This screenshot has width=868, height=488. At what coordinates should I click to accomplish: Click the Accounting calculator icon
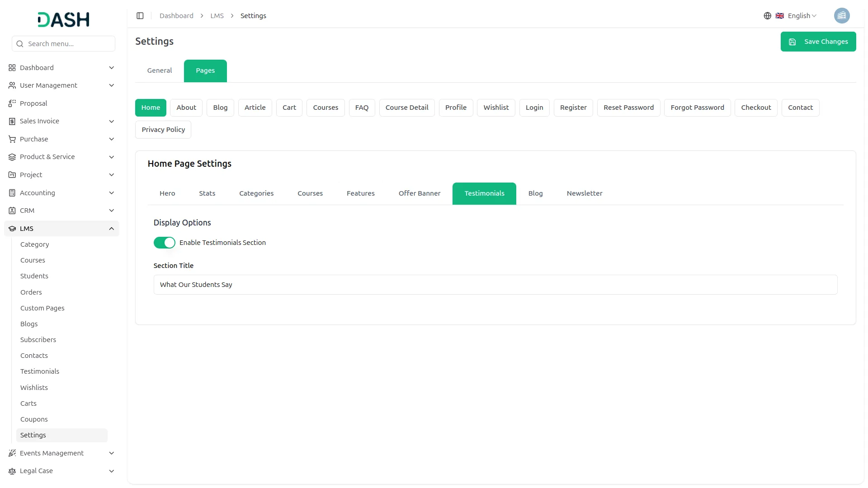point(12,193)
